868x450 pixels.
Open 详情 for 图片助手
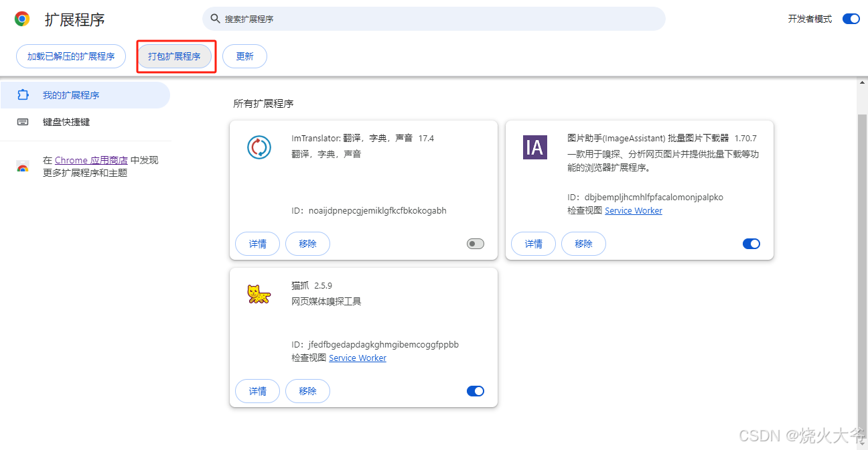click(x=534, y=244)
